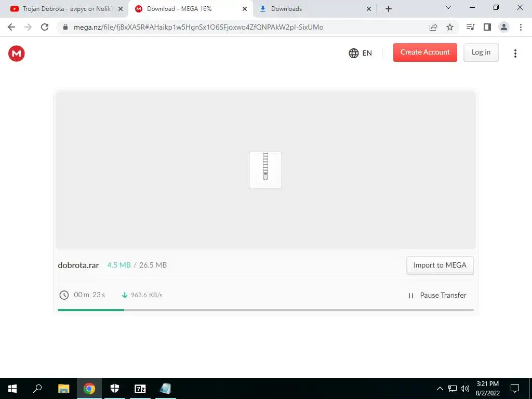The width and height of the screenshot is (532, 399).
Task: Click the Import to MEGA button
Action: pos(440,265)
